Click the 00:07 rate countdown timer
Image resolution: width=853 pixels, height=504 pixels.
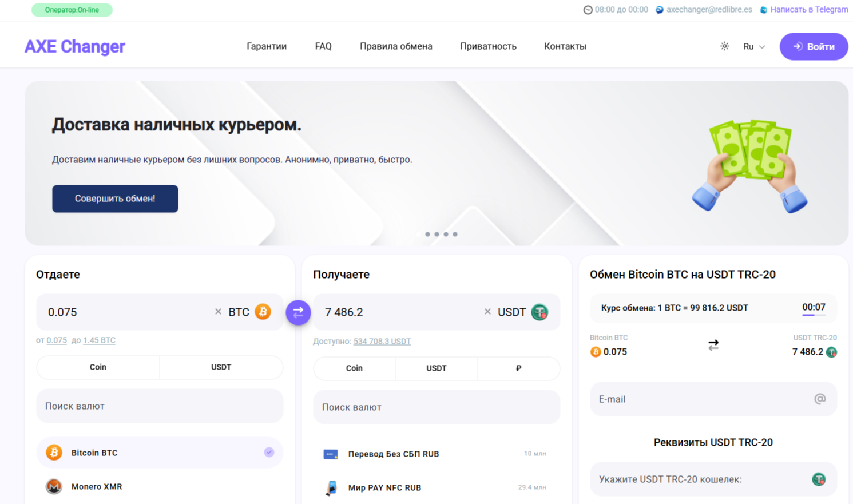[814, 308]
